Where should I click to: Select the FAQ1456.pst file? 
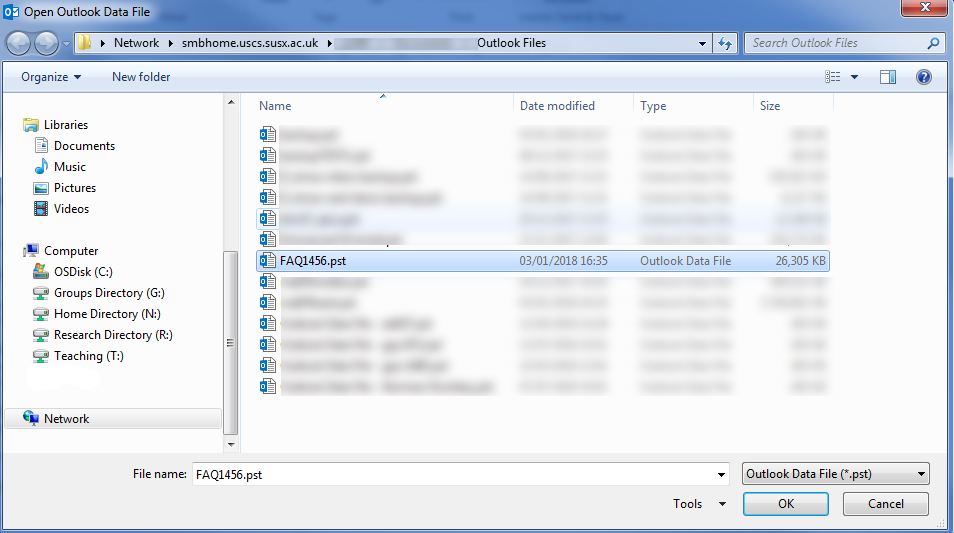pos(543,261)
